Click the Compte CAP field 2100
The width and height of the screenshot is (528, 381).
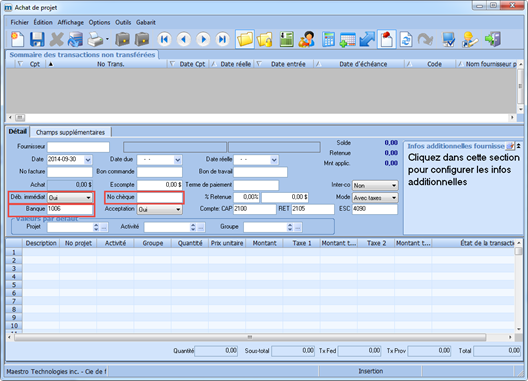pos(255,209)
